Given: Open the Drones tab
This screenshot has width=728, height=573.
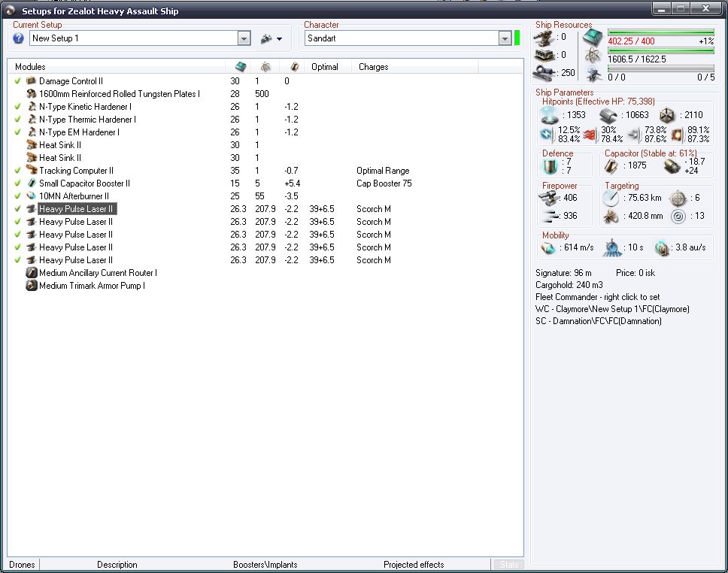Looking at the screenshot, I should (x=22, y=565).
